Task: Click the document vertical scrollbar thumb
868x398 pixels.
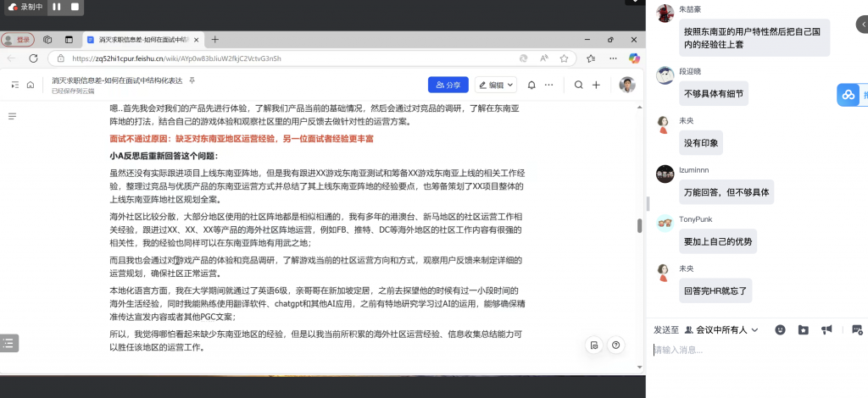Action: (x=640, y=225)
